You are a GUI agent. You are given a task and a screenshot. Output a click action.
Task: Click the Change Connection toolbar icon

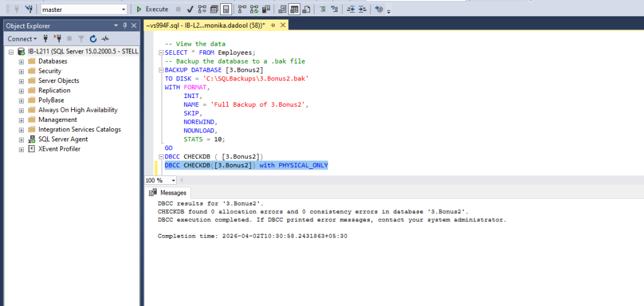tap(29, 9)
